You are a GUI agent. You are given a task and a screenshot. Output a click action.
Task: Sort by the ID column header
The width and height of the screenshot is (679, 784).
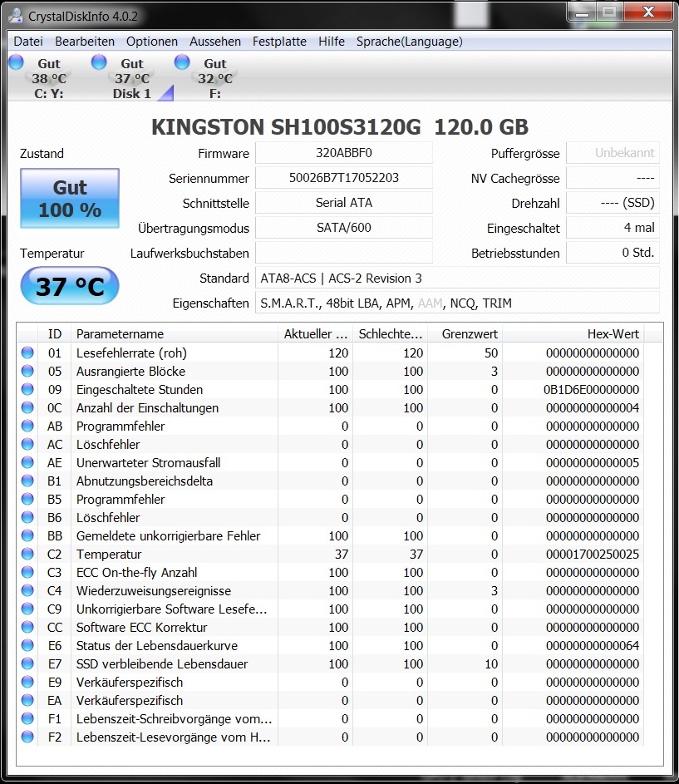point(55,333)
